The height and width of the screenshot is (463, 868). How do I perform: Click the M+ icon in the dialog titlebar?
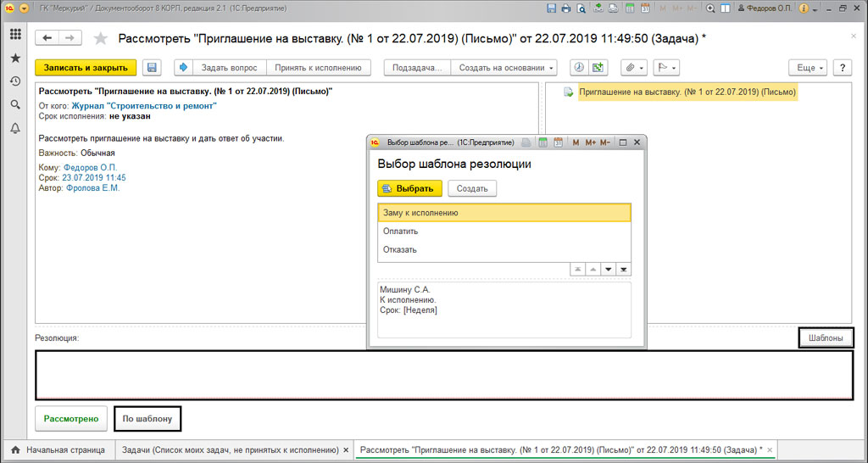(591, 142)
